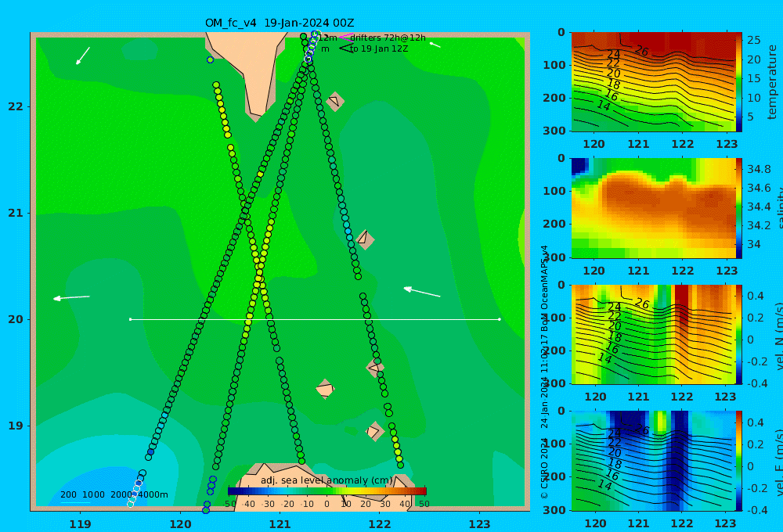Click longitude tick label 119 on main map

click(x=81, y=524)
